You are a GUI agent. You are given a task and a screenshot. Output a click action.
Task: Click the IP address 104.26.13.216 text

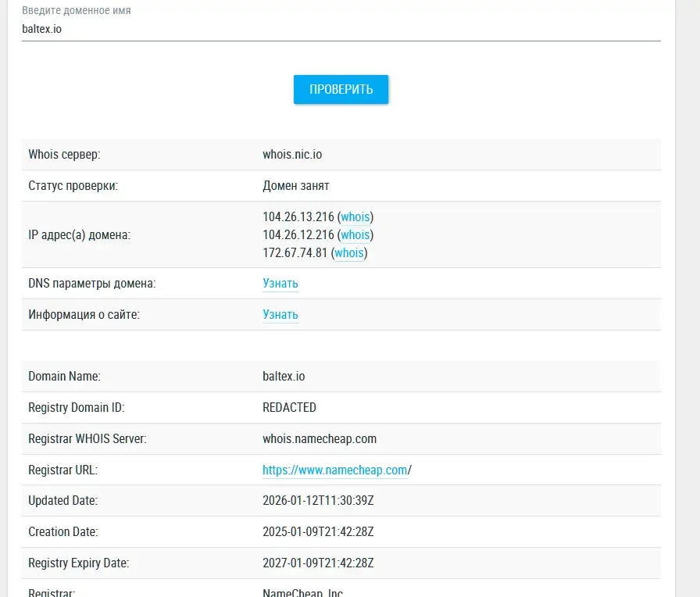[298, 217]
